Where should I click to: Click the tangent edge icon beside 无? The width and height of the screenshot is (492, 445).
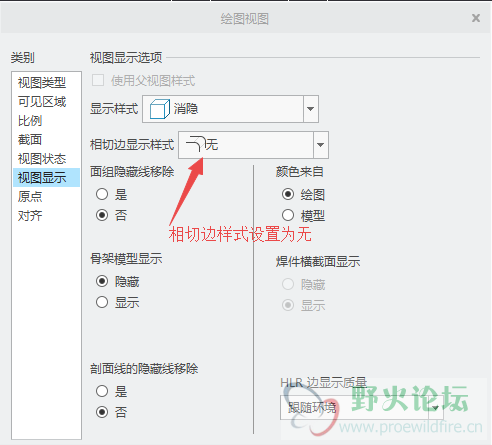pyautogui.click(x=195, y=144)
